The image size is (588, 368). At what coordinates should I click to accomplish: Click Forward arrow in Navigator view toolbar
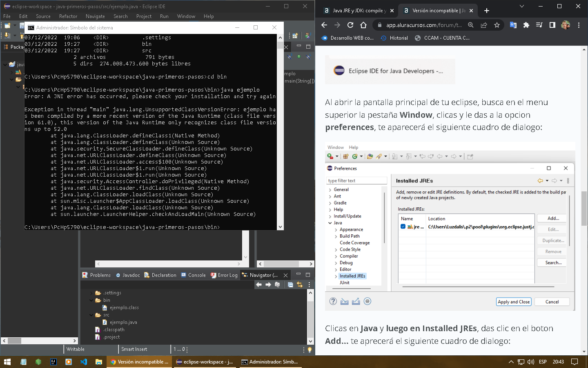[x=268, y=285]
